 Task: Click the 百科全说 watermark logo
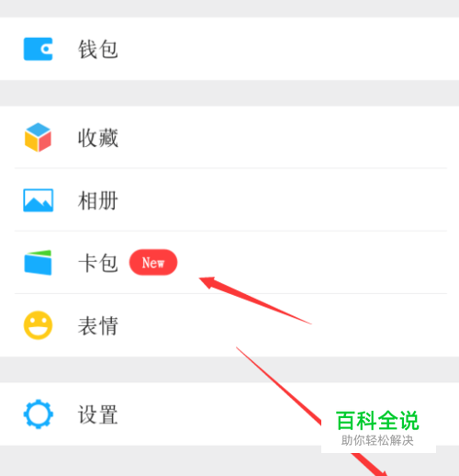point(377,421)
